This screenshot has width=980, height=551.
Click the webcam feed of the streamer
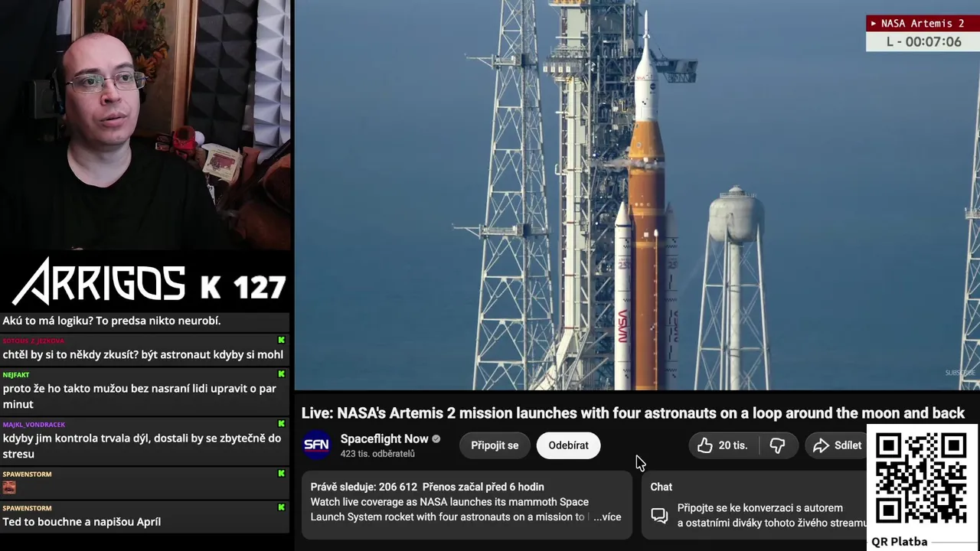pyautogui.click(x=145, y=125)
